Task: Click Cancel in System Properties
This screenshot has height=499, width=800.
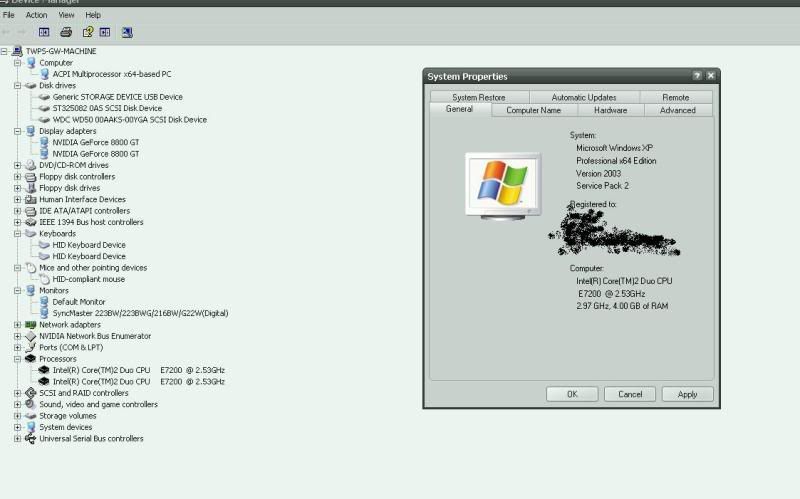Action: coord(630,394)
